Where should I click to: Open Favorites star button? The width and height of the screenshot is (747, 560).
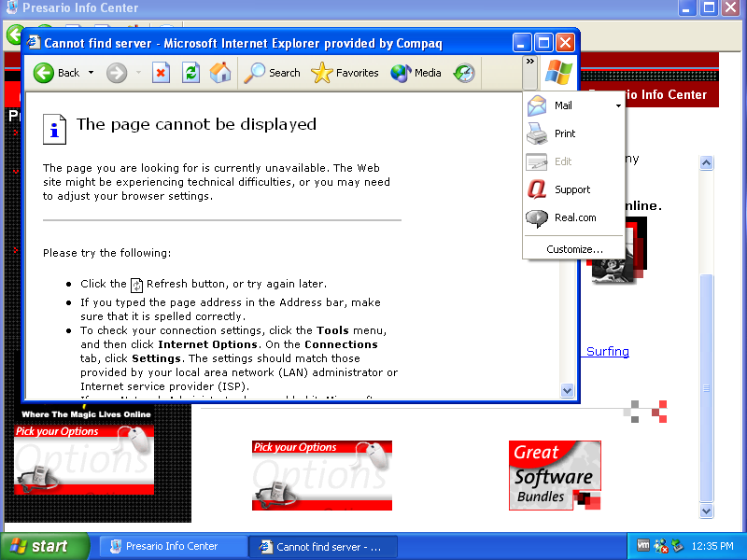(345, 73)
